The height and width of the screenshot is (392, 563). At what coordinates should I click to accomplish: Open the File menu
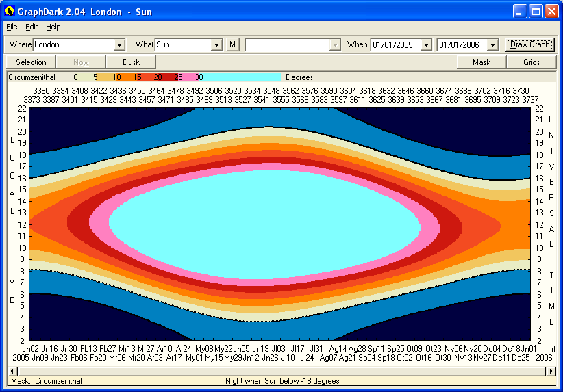click(12, 27)
